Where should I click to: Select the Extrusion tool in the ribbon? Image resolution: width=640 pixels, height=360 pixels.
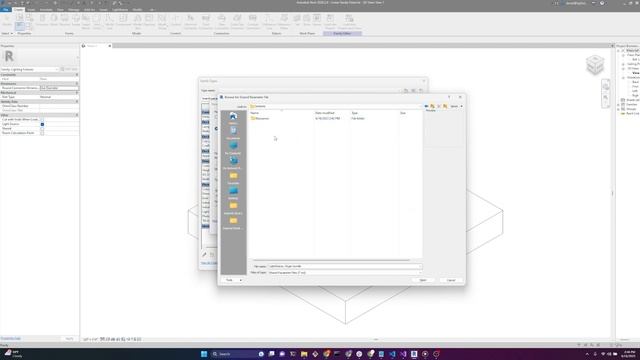click(42, 20)
